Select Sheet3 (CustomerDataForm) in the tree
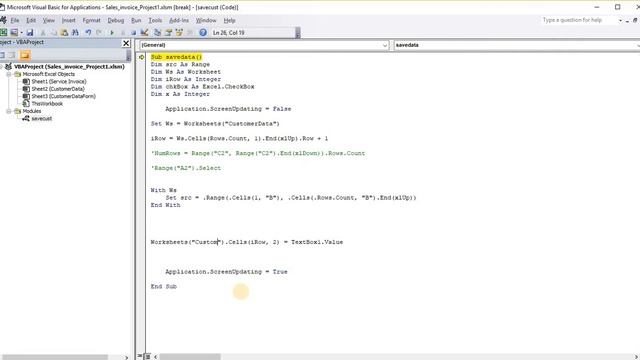 coord(64,96)
